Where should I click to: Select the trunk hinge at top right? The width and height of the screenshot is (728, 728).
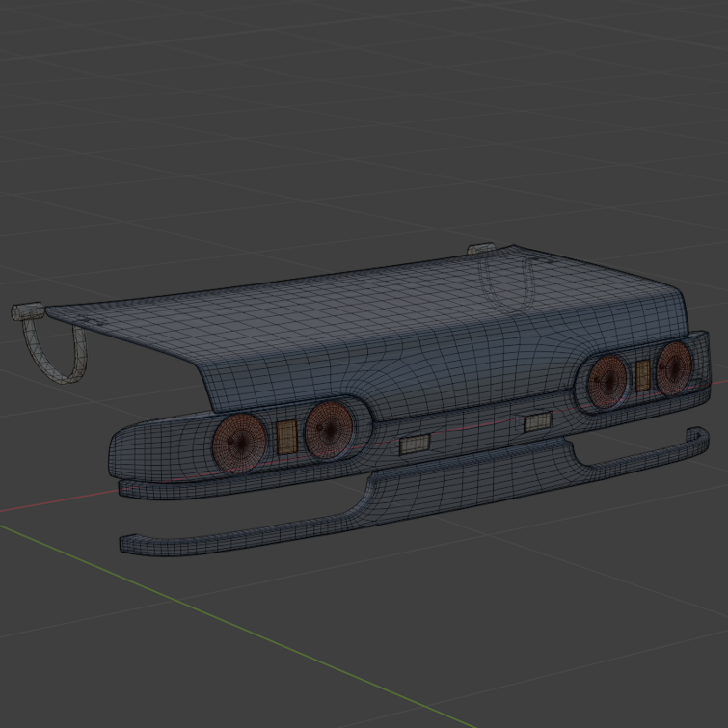pos(503,277)
